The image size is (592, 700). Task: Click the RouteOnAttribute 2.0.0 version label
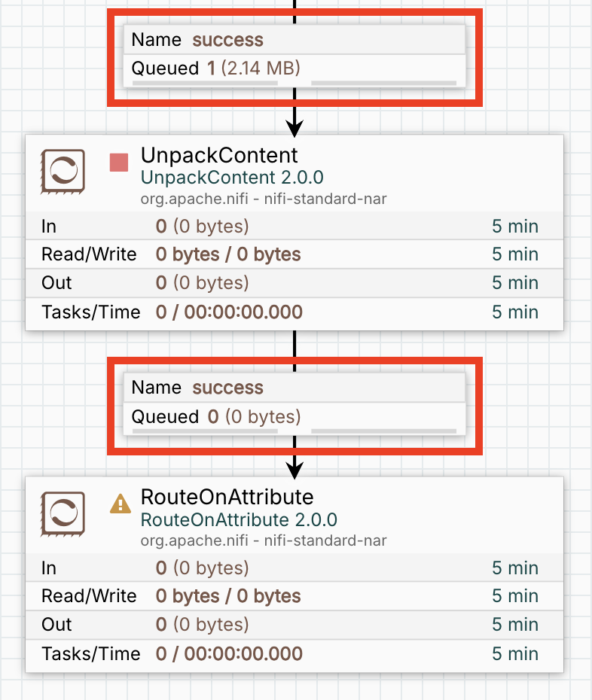[x=239, y=519]
